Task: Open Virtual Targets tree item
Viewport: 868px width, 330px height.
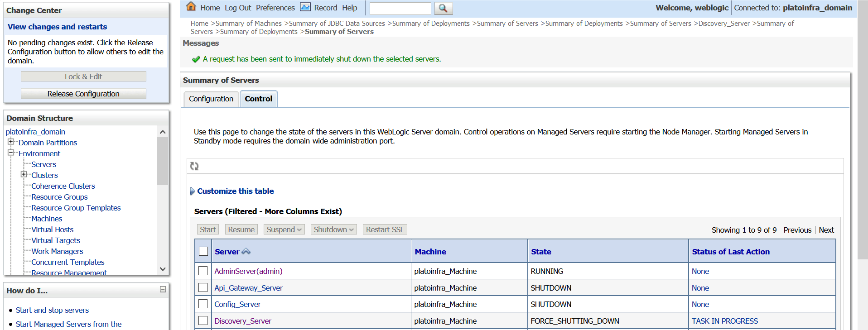Action: tap(56, 240)
